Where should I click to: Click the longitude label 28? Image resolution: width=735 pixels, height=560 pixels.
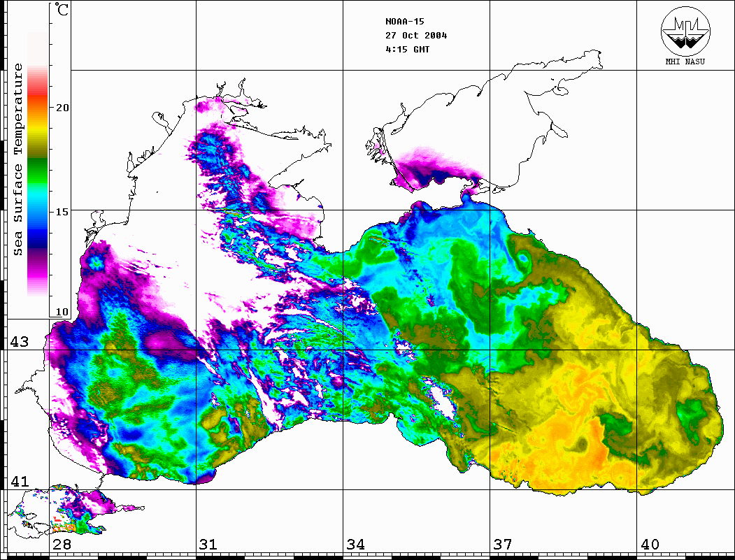tap(62, 544)
